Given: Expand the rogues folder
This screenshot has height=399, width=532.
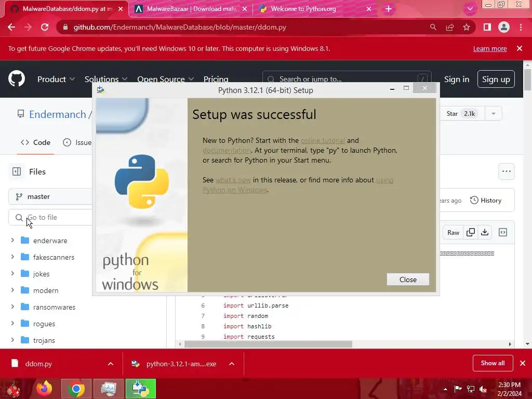Looking at the screenshot, I should click(12, 323).
